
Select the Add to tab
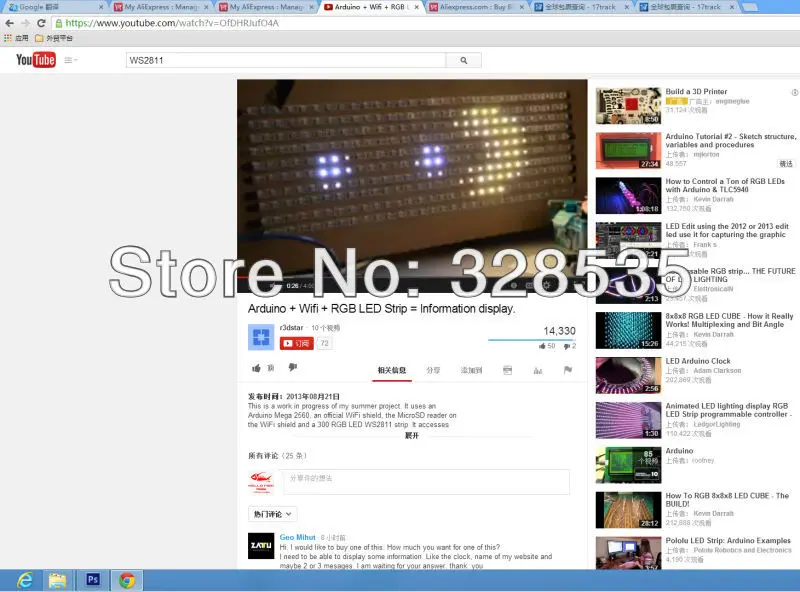pyautogui.click(x=471, y=371)
